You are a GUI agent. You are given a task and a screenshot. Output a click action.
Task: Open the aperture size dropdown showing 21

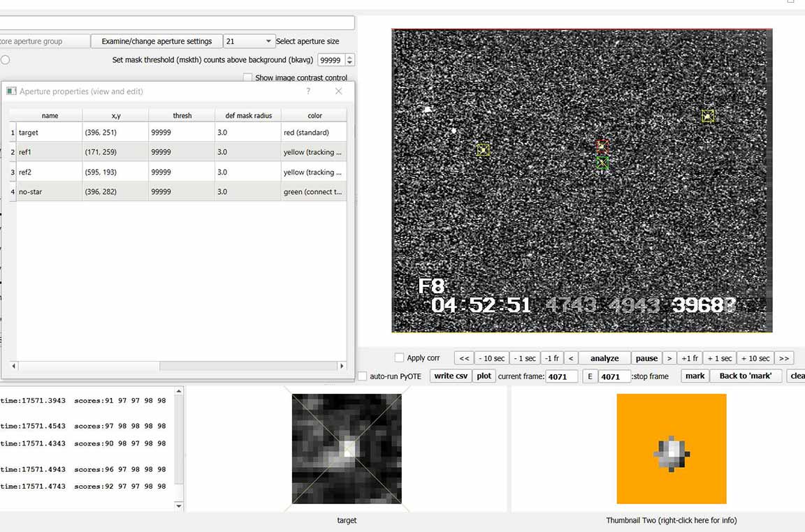pos(249,41)
